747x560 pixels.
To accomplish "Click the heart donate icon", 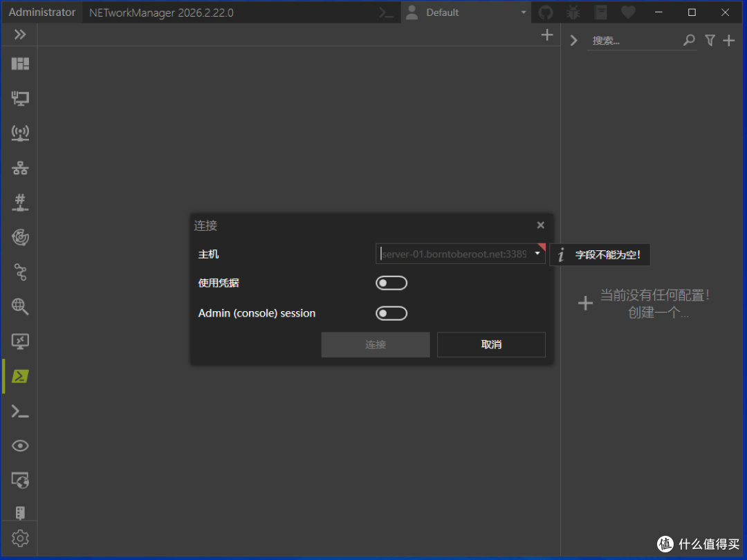I will point(628,12).
